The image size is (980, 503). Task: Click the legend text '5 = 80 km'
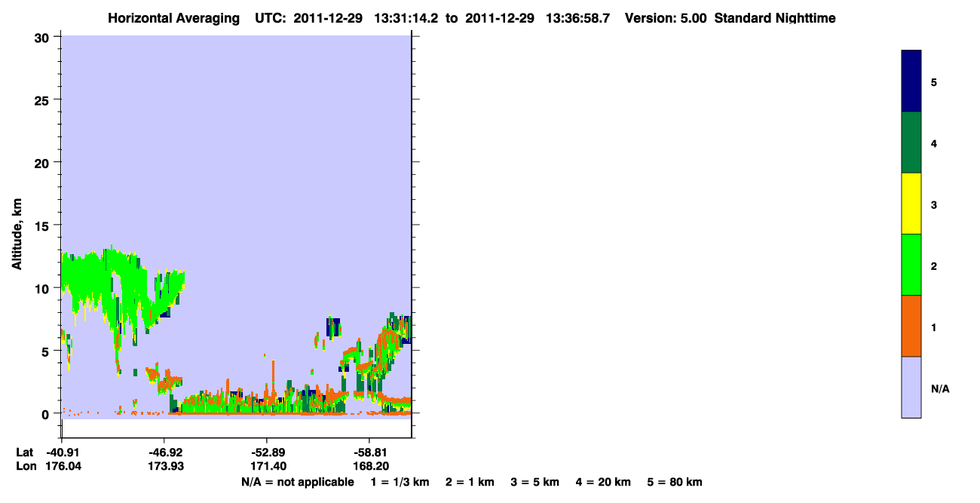pyautogui.click(x=675, y=482)
